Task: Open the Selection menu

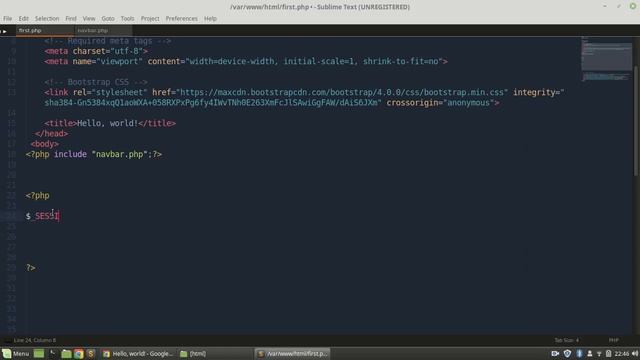Action: [47, 18]
